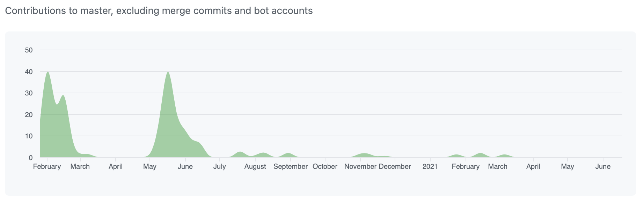The width and height of the screenshot is (644, 202).
Task: Click the small late-July contribution bump
Action: tap(240, 154)
